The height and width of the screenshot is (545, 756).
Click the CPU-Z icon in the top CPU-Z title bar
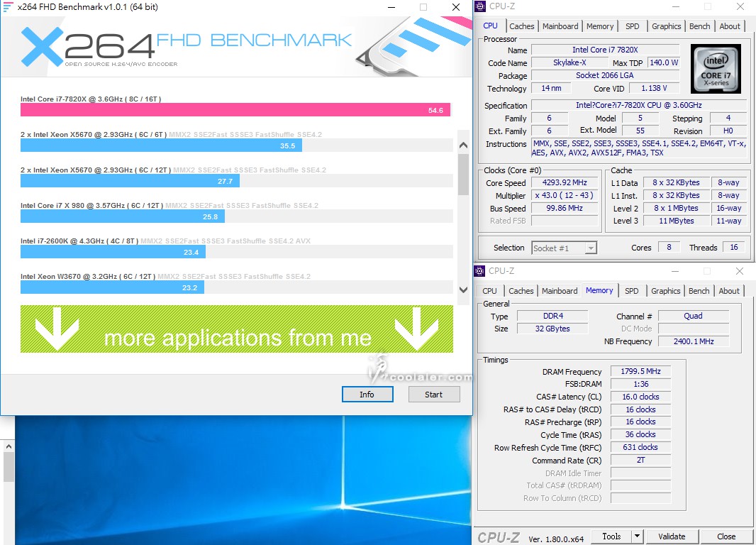480,6
